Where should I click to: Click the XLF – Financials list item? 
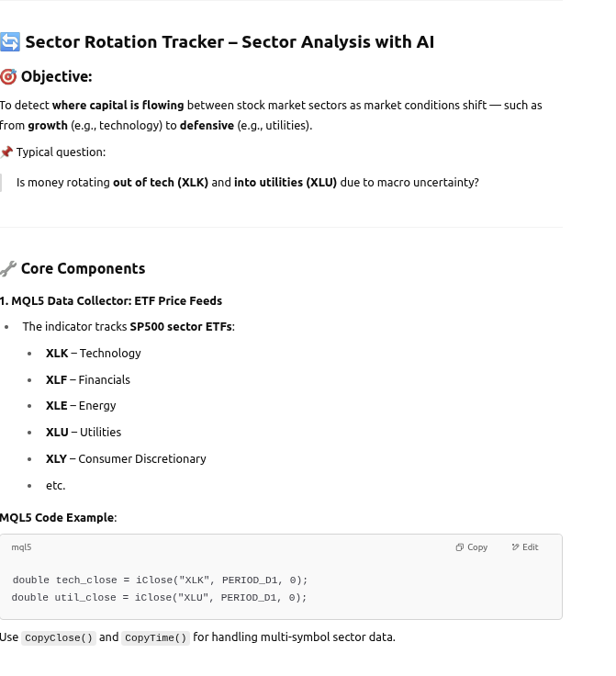[88, 380]
